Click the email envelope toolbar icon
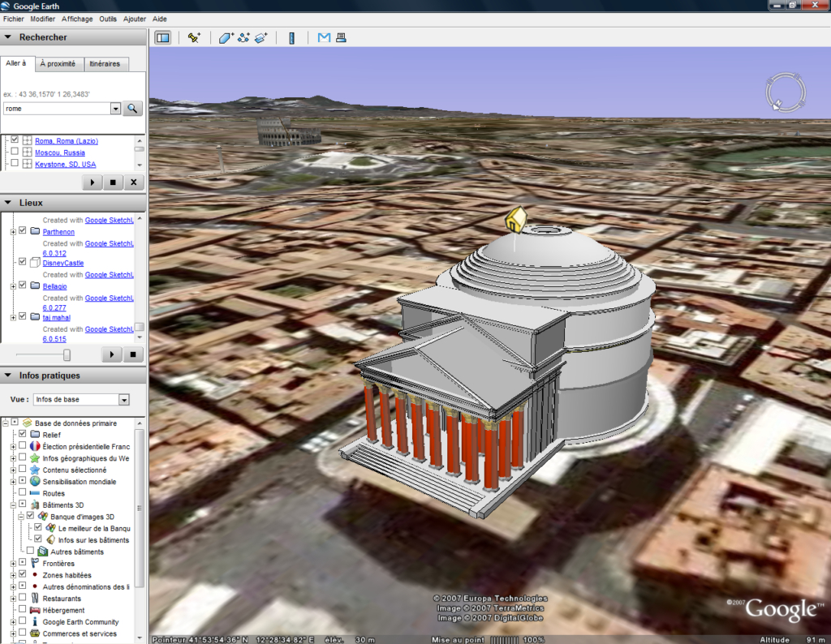The height and width of the screenshot is (644, 831). pos(324,37)
